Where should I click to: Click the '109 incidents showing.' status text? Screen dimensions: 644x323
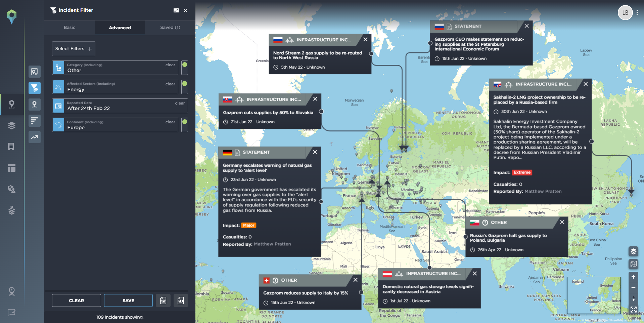(x=120, y=317)
